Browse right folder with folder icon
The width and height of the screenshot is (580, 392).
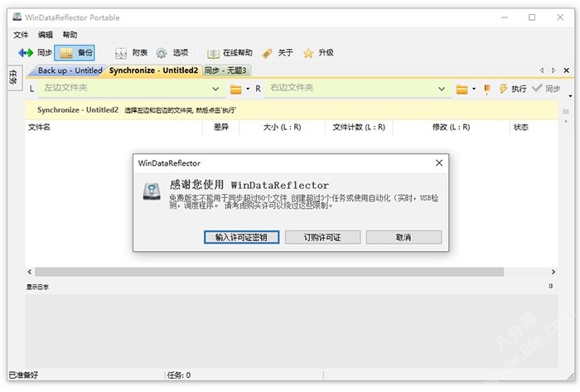[x=462, y=90]
